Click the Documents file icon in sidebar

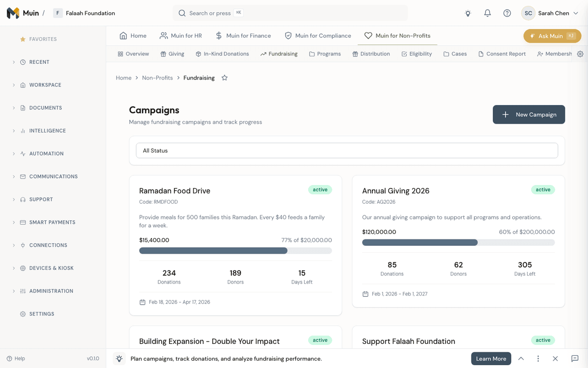tap(23, 108)
